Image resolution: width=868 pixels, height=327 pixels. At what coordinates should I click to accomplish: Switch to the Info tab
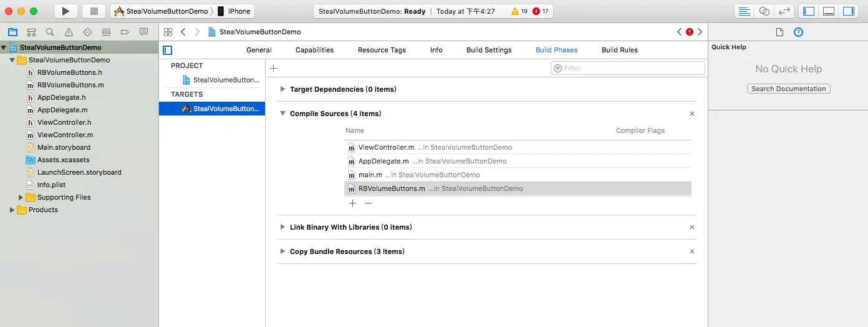tap(436, 50)
